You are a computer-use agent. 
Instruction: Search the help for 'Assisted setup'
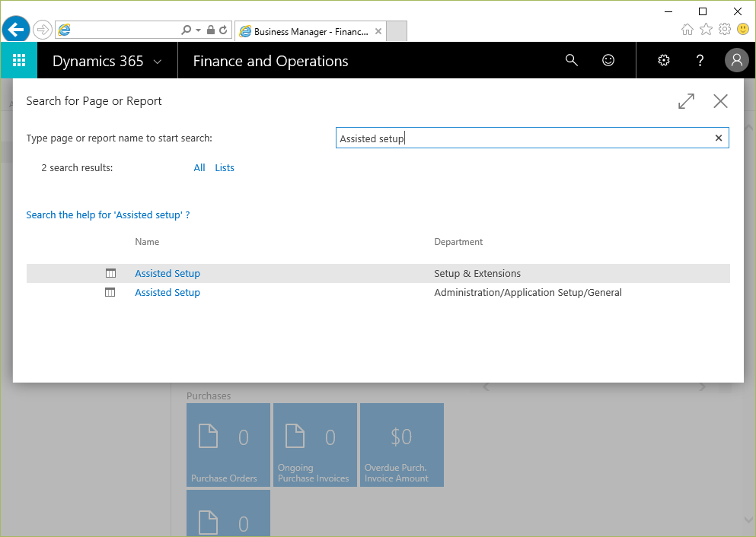pyautogui.click(x=108, y=214)
